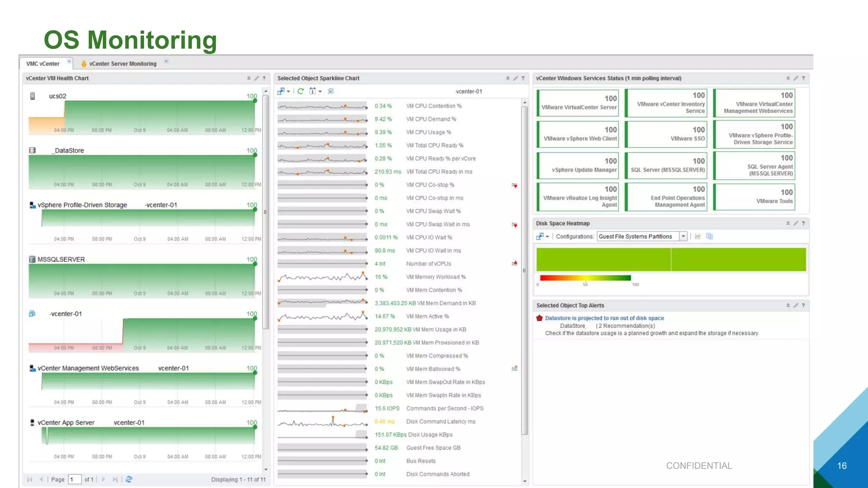Image resolution: width=868 pixels, height=488 pixels.
Task: Edit the Selected Object Top Alerts widget
Action: point(796,305)
